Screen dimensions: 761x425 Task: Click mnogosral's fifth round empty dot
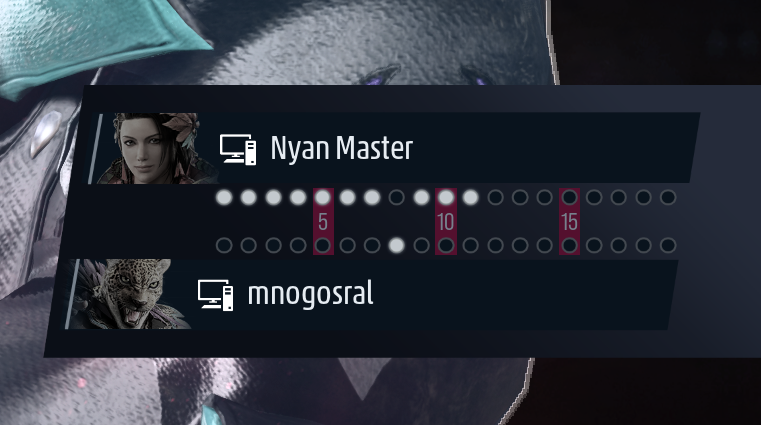323,245
